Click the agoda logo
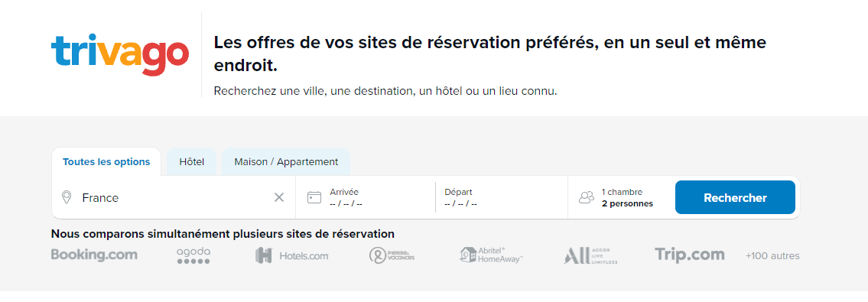The width and height of the screenshot is (868, 302). [x=193, y=255]
